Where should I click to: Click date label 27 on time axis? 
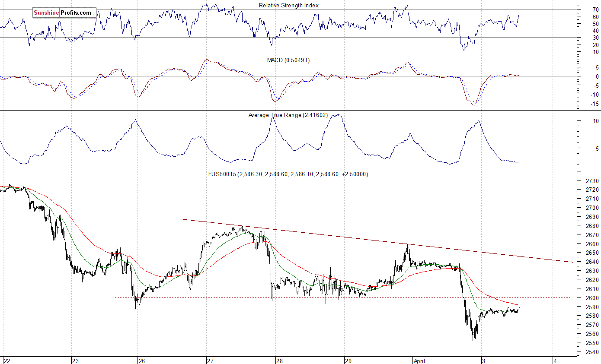coord(210,360)
